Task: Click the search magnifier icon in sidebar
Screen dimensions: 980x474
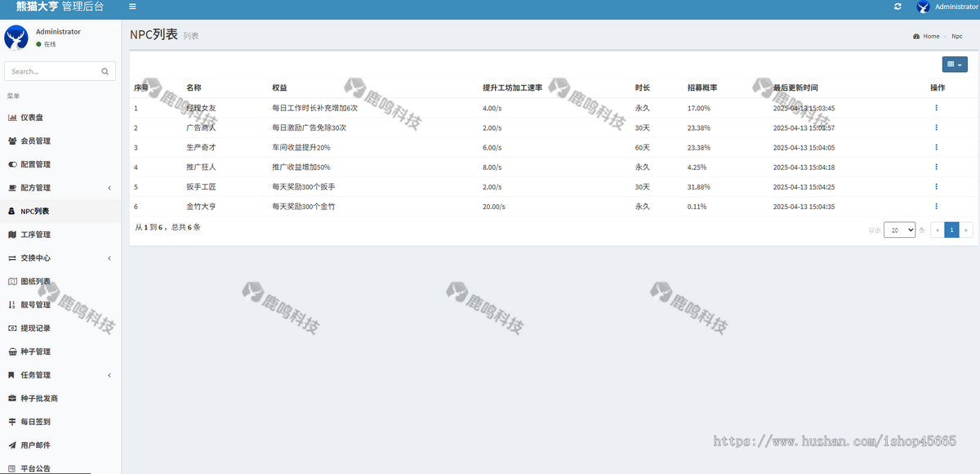Action: 105,72
